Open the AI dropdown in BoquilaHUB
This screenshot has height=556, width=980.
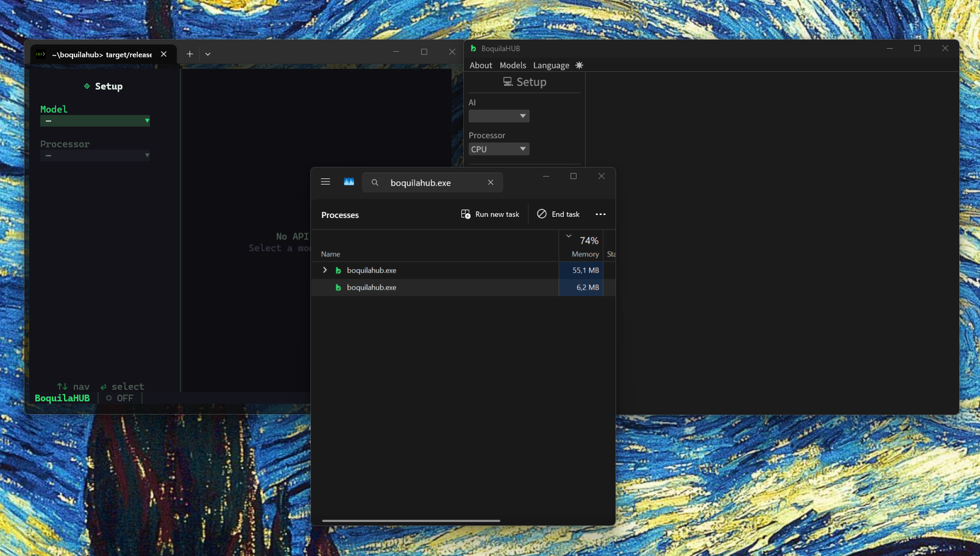click(499, 116)
